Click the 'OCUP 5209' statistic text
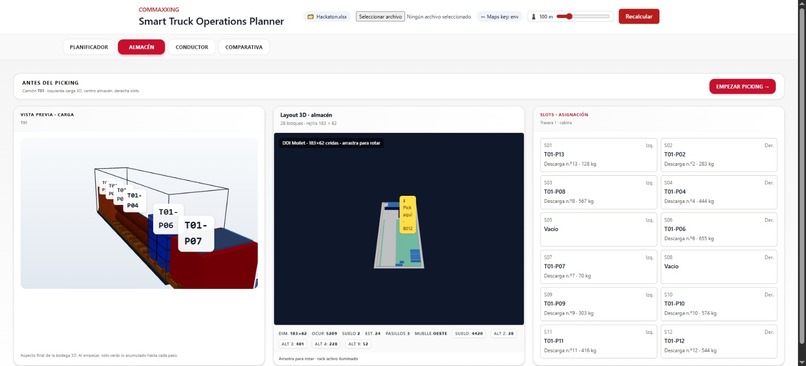 [324, 334]
